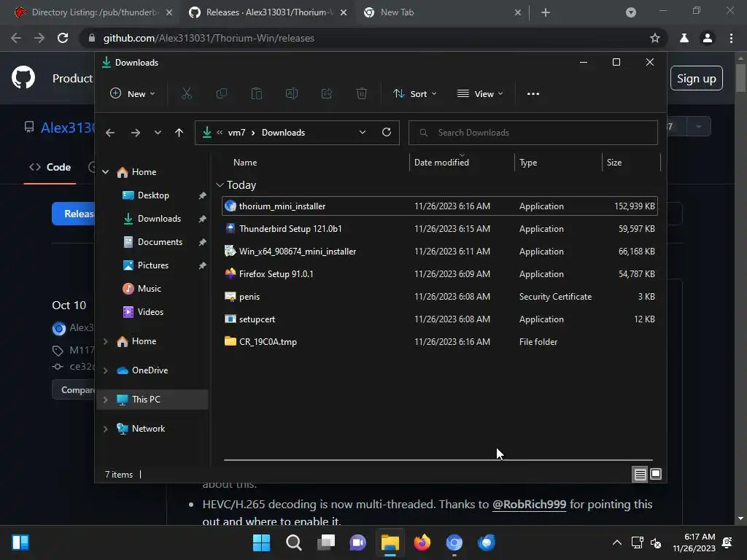Image resolution: width=747 pixels, height=560 pixels.
Task: Switch to large thumbnails view icon
Action: 656,474
